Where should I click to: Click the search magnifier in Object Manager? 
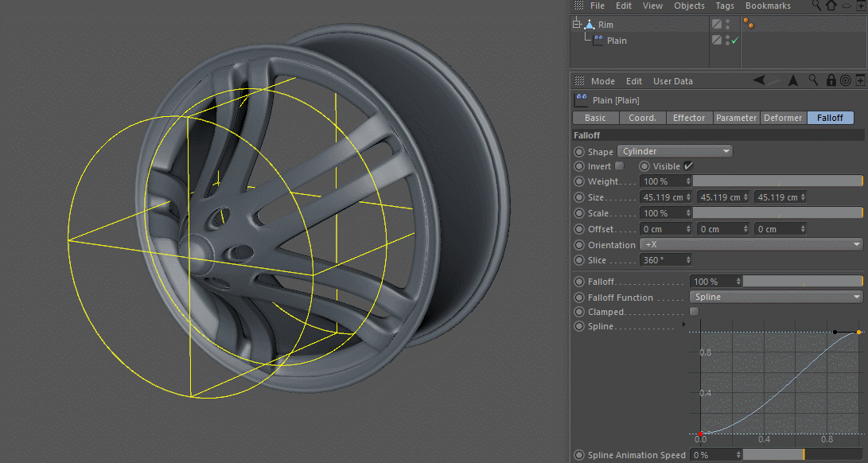pos(816,6)
